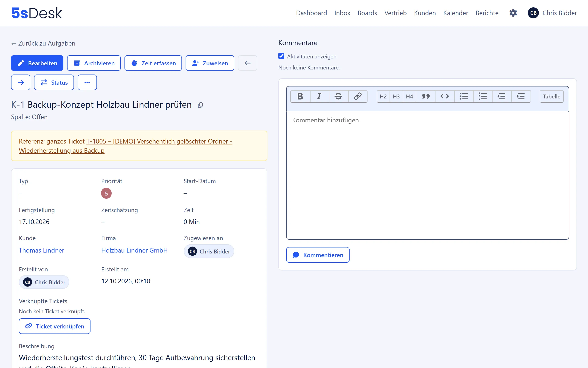Toggle bold formatting in comment editor
The height and width of the screenshot is (368, 588).
300,96
